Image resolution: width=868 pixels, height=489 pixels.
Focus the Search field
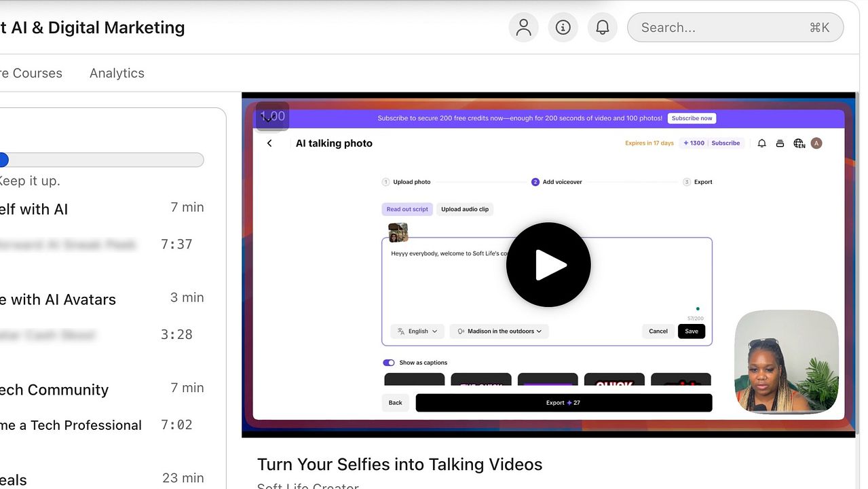coord(735,27)
